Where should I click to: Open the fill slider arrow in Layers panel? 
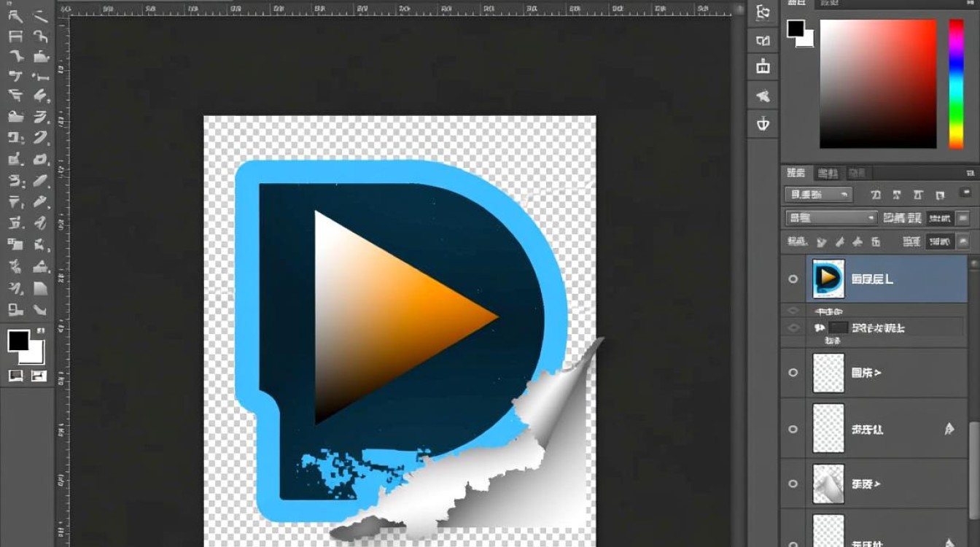point(964,241)
